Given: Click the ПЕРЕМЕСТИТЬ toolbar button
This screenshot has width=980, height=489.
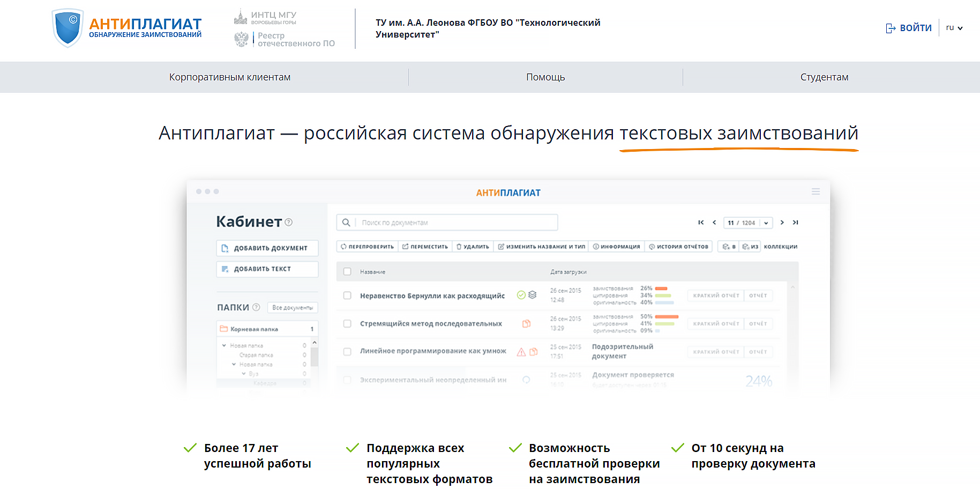Looking at the screenshot, I should (425, 247).
